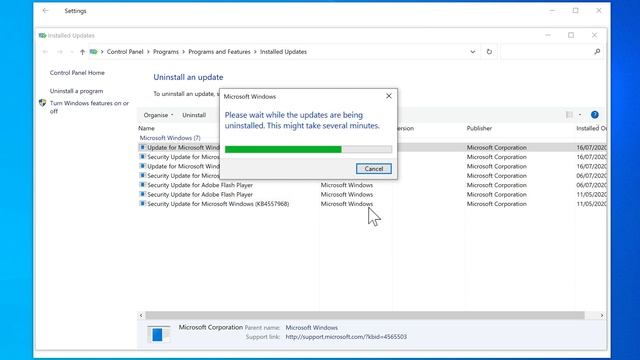Open Uninstall a program link

[x=76, y=91]
